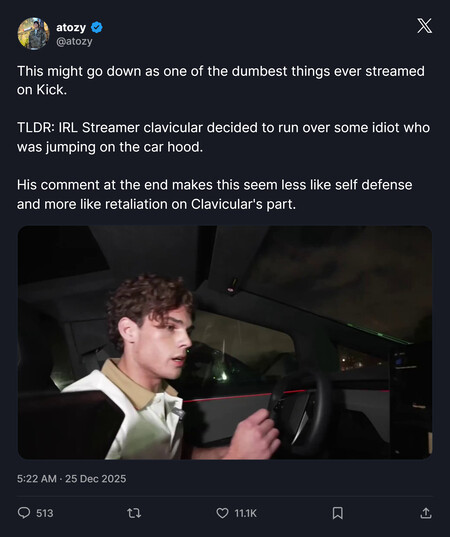Open the atozy profile avatar
The width and height of the screenshot is (450, 537).
pos(34,34)
